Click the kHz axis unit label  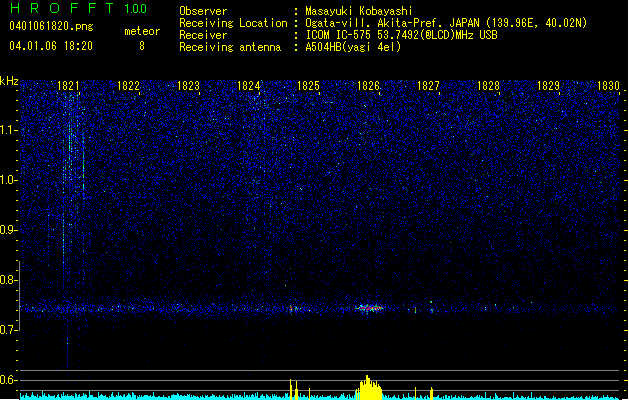coord(9,81)
